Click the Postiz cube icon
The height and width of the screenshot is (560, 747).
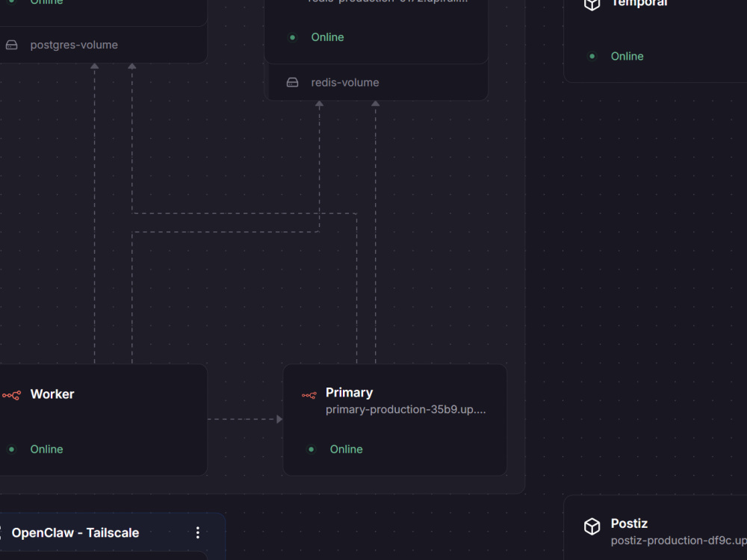click(x=592, y=526)
